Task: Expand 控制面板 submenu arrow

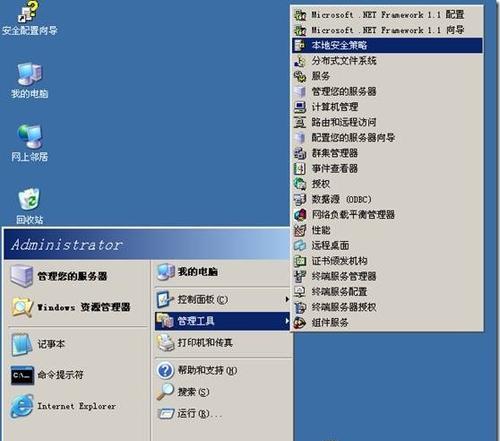Action: 286,299
